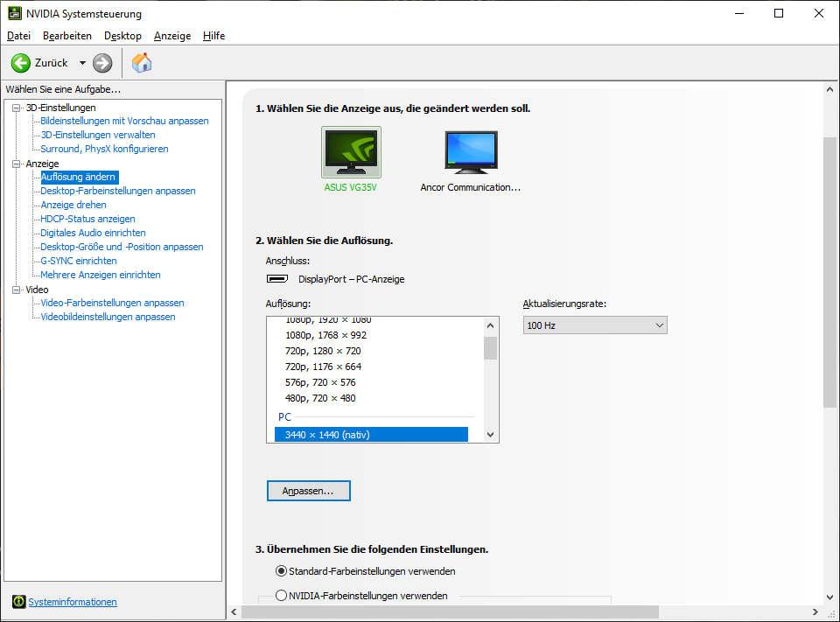Open the Datei menu
The image size is (840, 622).
click(18, 36)
